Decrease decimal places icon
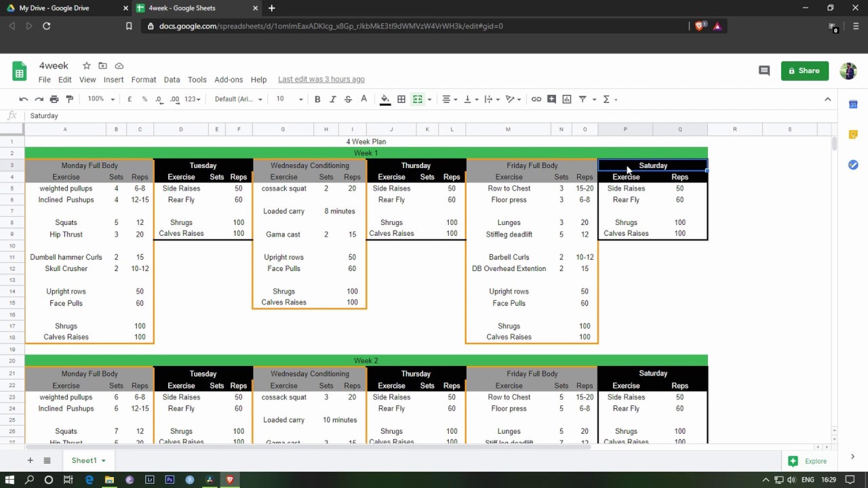 point(159,99)
